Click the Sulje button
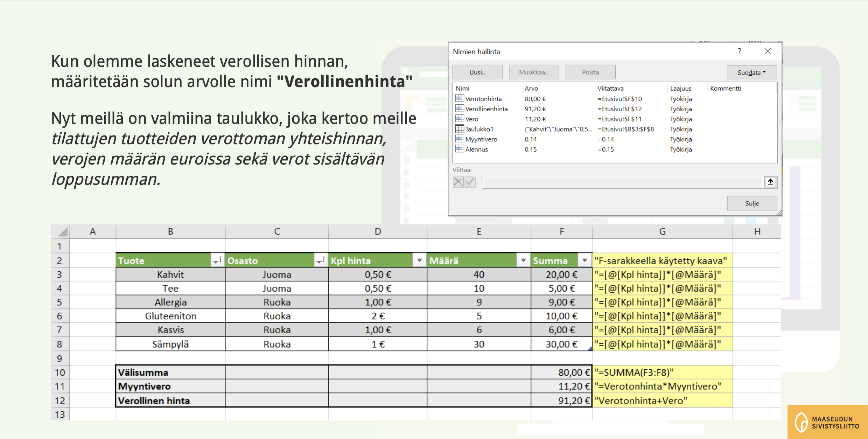The image size is (868, 439). [752, 203]
